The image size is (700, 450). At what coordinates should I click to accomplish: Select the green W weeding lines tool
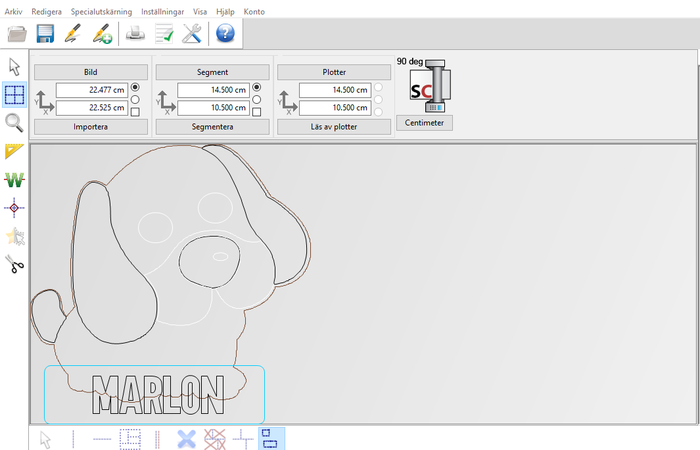(14, 180)
